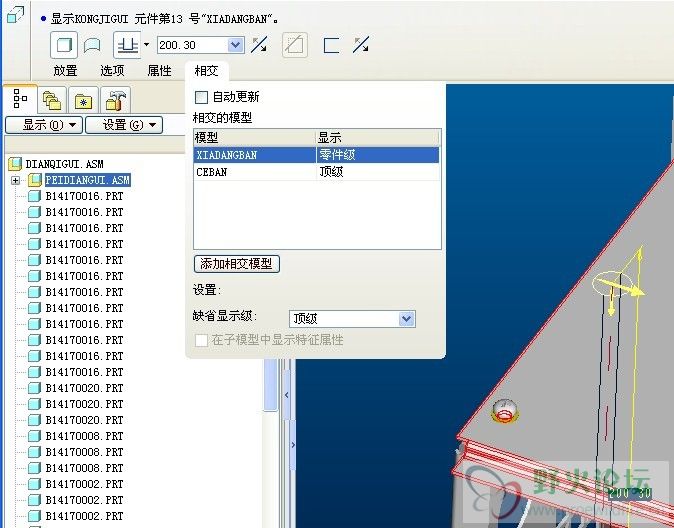674x528 pixels.
Task: Flip extrude depth direction icon
Action: (x=259, y=45)
